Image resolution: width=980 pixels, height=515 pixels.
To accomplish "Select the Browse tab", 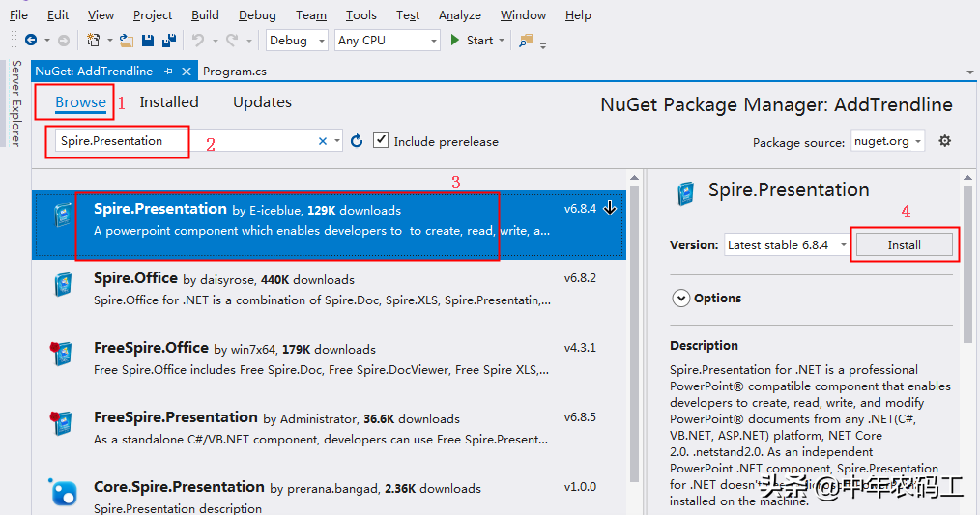I will 80,101.
